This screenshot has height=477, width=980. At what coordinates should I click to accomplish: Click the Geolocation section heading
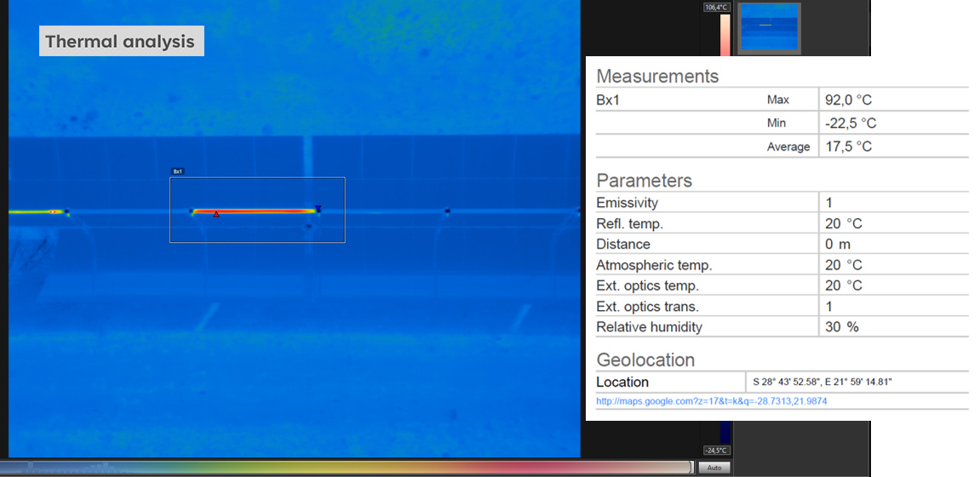645,360
